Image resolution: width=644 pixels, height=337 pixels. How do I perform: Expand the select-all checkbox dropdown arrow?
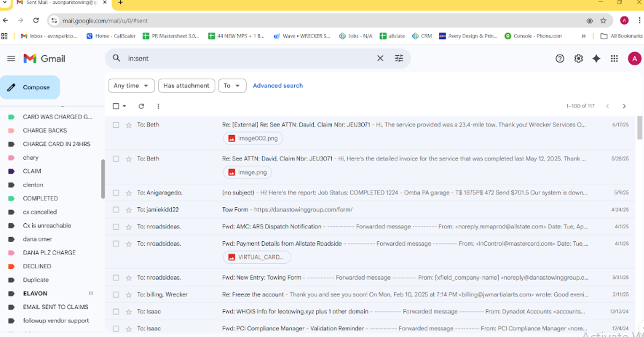[x=125, y=107]
